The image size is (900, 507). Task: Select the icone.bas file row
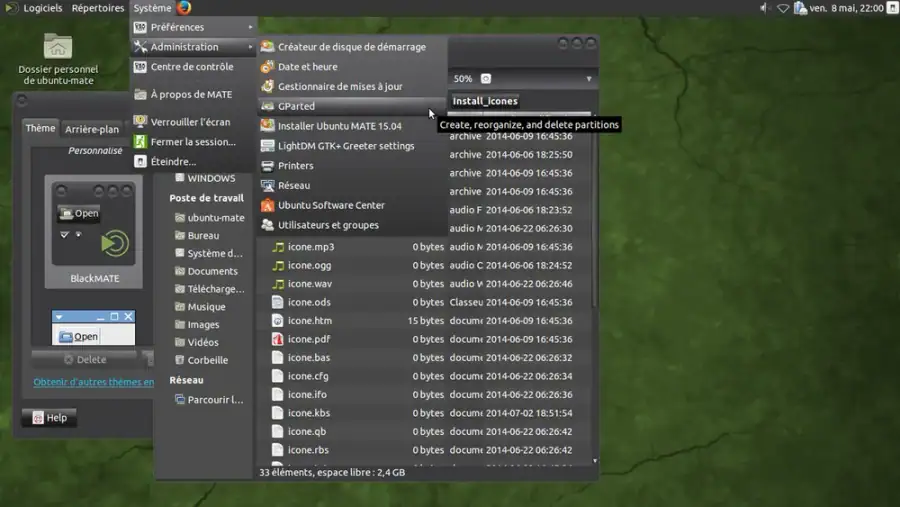[422, 357]
